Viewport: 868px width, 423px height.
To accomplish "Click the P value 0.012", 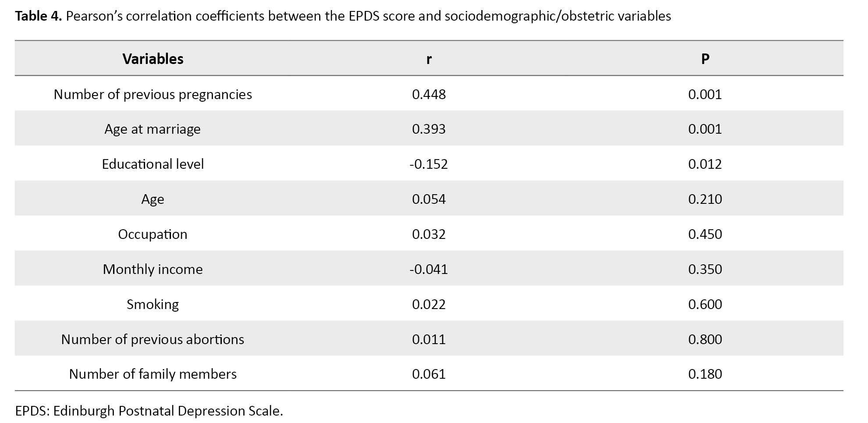I will [x=705, y=164].
